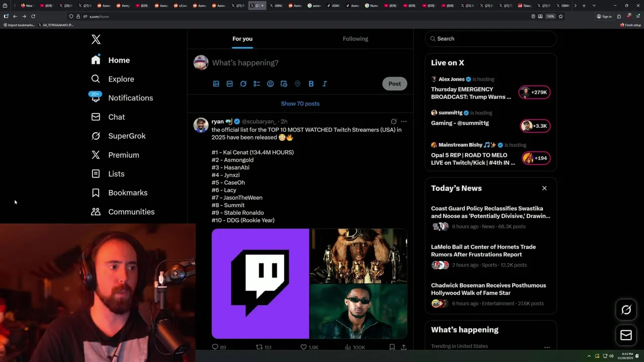Open Coast Guard Policy news story
The image size is (644, 362).
(491, 217)
